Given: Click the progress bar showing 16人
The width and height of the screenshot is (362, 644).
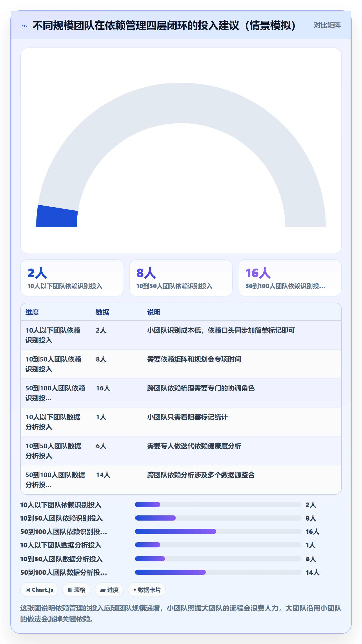Looking at the screenshot, I should point(218,531).
